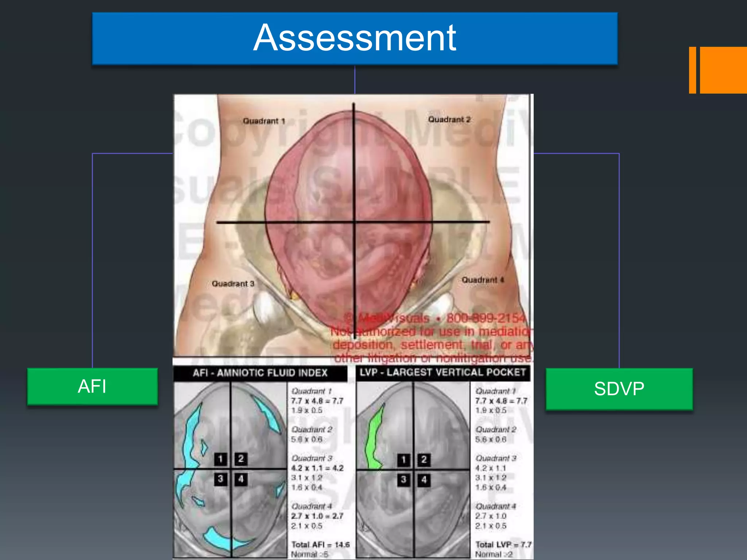Click "1.6 x 0.4" in the AFI column
The height and width of the screenshot is (560, 747).
pyautogui.click(x=307, y=487)
